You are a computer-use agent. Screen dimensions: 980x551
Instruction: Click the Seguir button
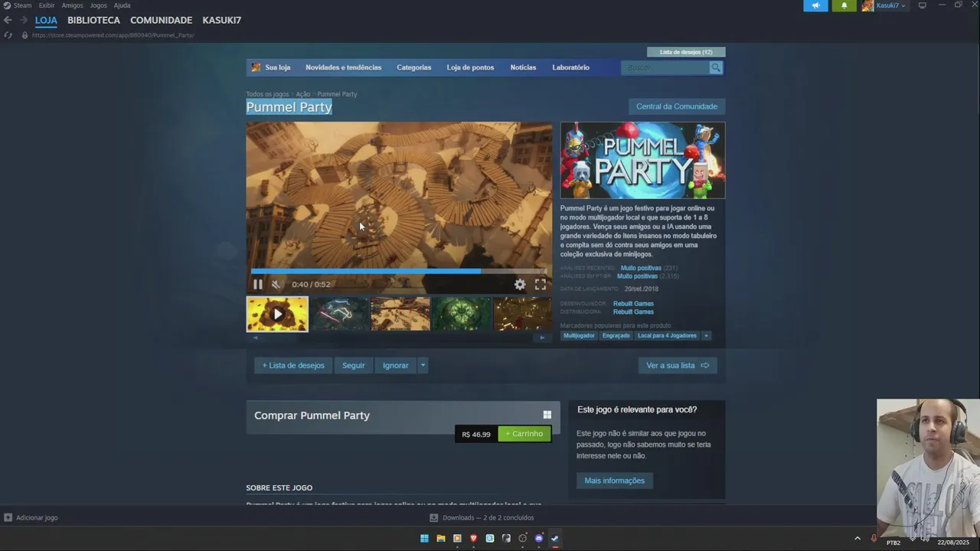click(x=354, y=365)
